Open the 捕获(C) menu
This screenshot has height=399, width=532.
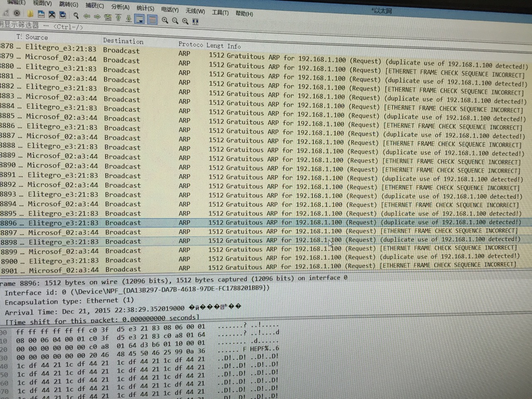(x=95, y=5)
